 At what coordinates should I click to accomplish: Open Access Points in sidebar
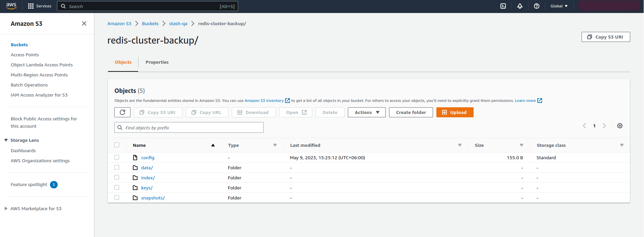(x=25, y=55)
